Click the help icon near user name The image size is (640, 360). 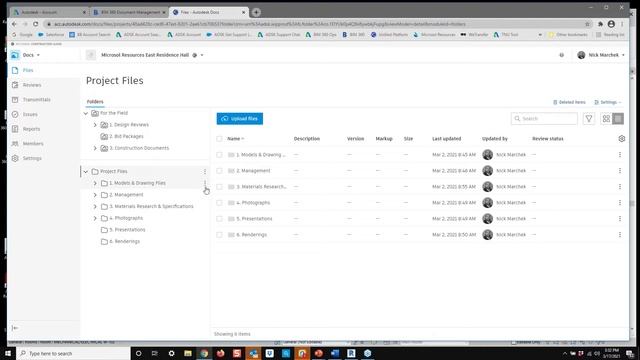coord(562,55)
